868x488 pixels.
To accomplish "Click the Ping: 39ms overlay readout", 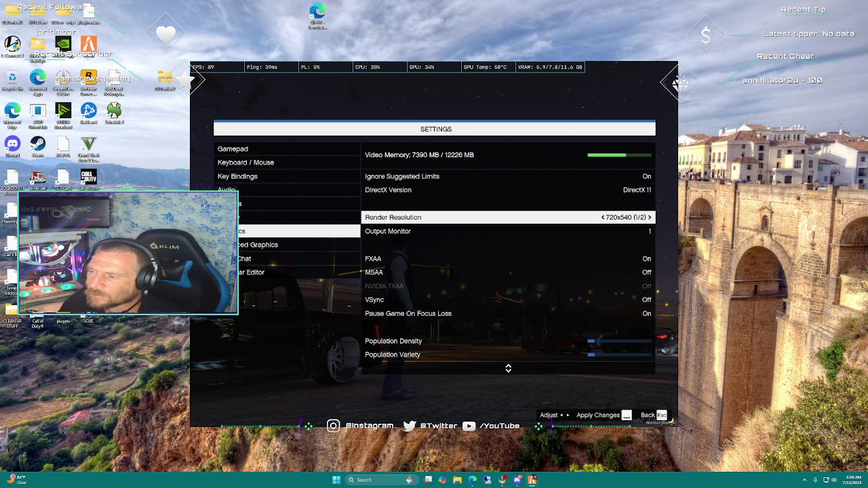I will (x=271, y=67).
